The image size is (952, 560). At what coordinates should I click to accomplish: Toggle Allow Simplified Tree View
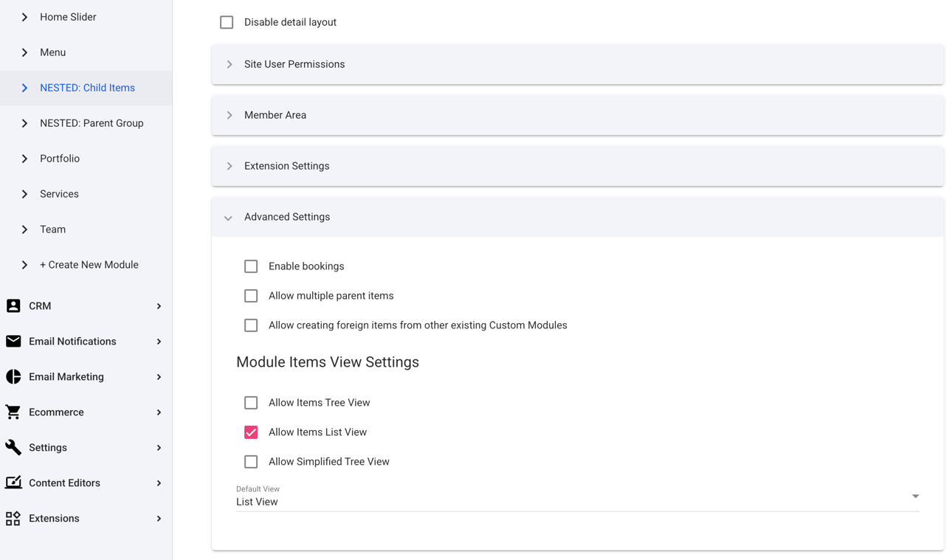point(251,461)
